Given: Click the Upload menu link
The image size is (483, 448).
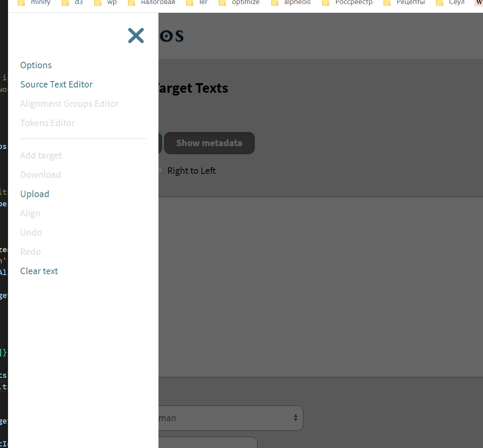Looking at the screenshot, I should 34,194.
